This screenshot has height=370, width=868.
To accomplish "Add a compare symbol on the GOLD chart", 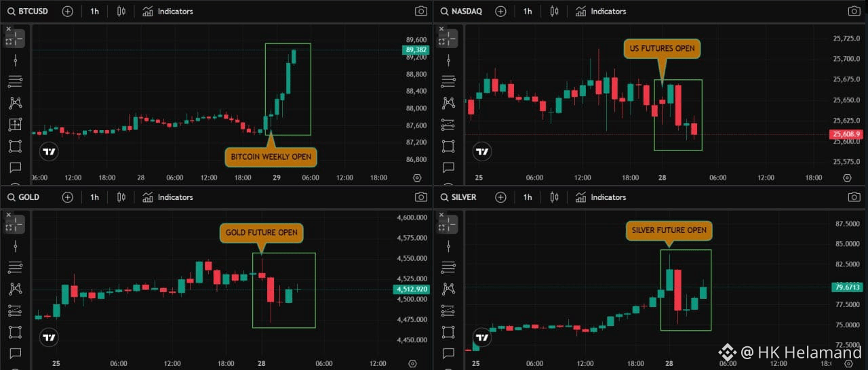I will point(68,197).
